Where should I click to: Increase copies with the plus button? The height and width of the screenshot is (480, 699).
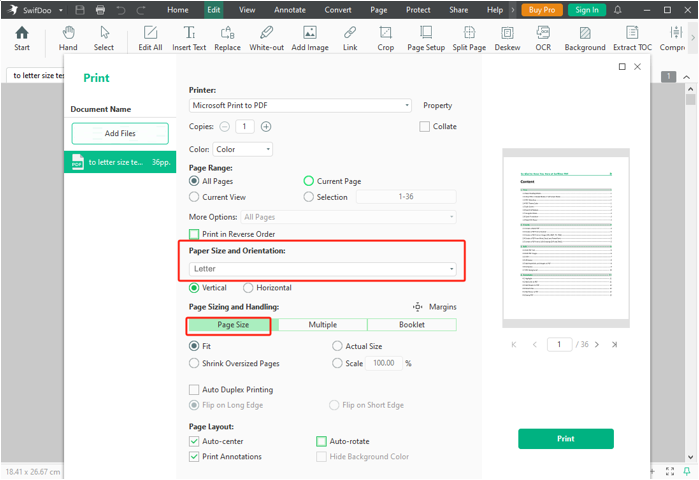[x=266, y=127]
